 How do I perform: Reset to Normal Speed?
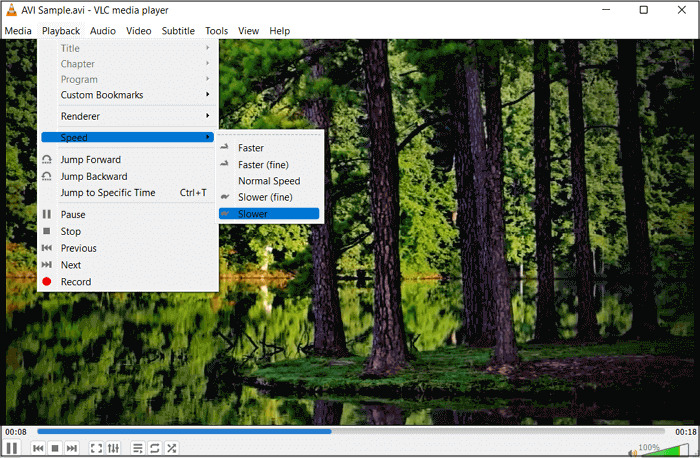click(269, 181)
